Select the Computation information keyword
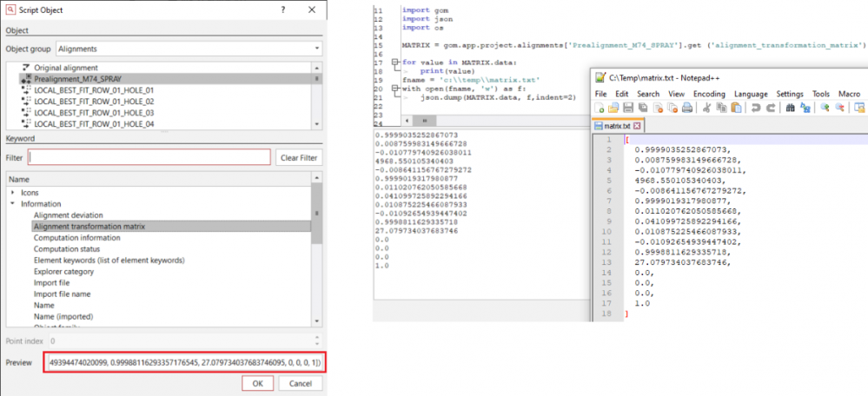The width and height of the screenshot is (868, 396). (77, 237)
